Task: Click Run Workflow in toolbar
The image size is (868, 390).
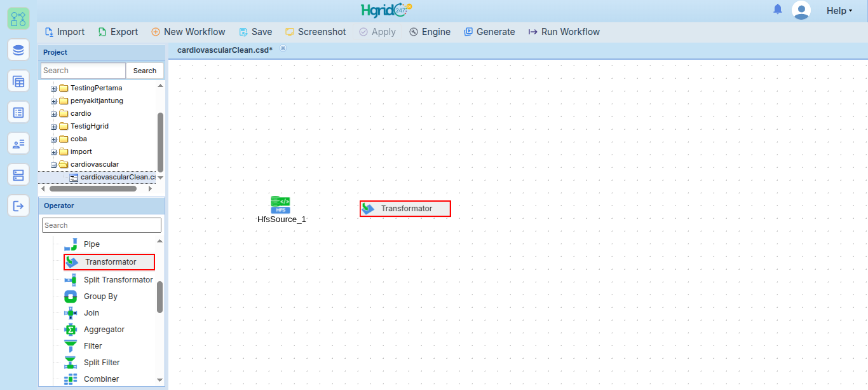Action: click(x=564, y=32)
